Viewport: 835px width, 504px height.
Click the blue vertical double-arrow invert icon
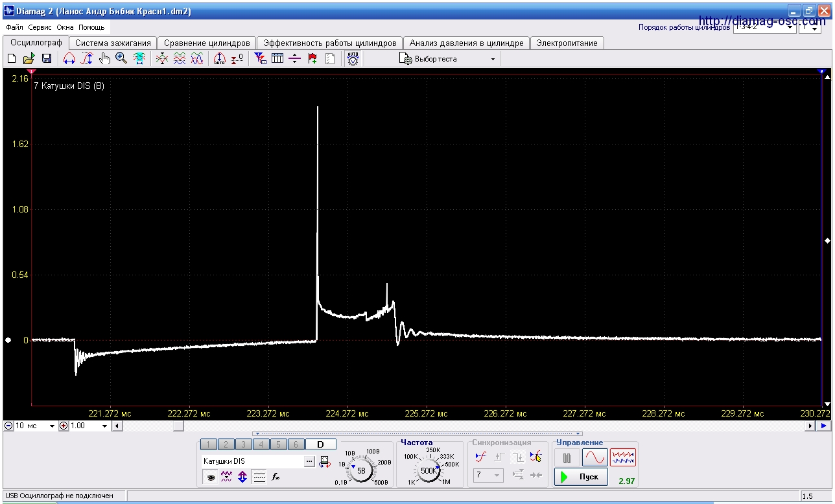coord(242,477)
